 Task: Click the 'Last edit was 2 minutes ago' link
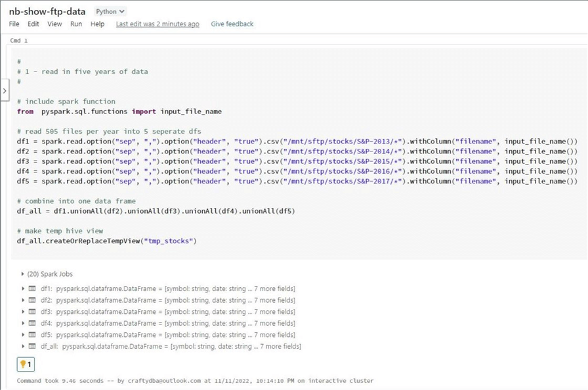[157, 24]
